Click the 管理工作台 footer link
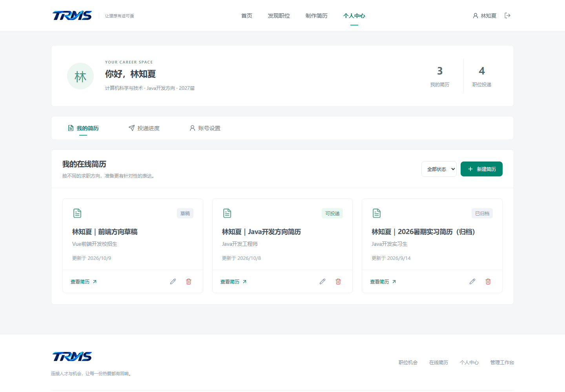 (x=502, y=363)
